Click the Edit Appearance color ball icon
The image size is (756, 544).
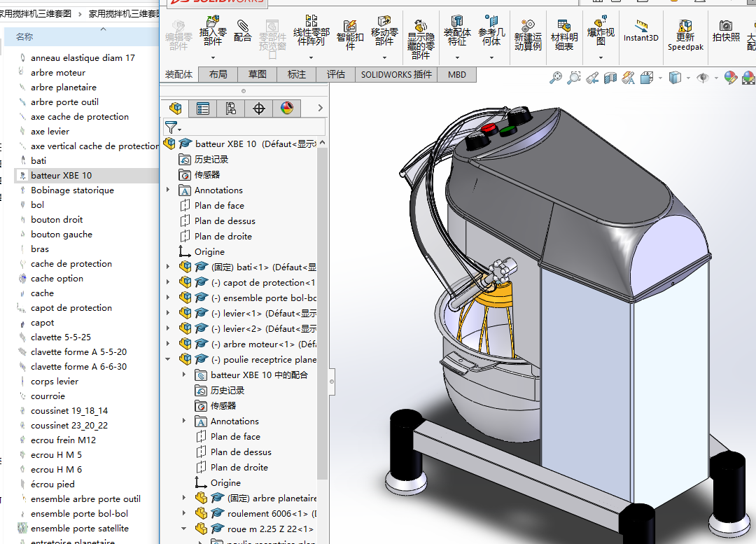click(x=730, y=78)
